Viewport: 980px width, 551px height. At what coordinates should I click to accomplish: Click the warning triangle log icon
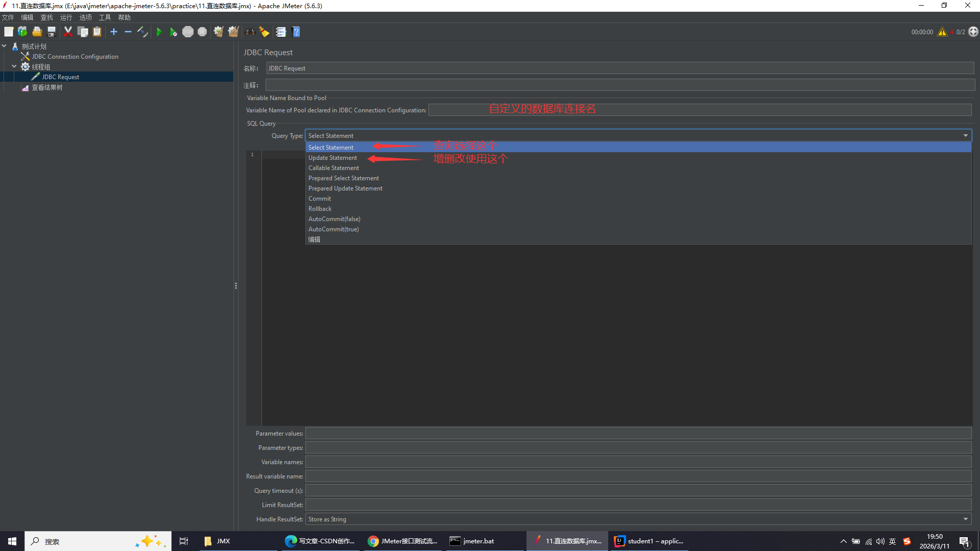942,32
